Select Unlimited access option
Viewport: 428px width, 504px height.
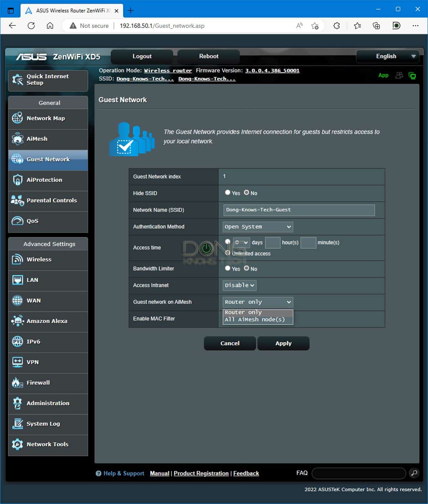[x=228, y=253]
